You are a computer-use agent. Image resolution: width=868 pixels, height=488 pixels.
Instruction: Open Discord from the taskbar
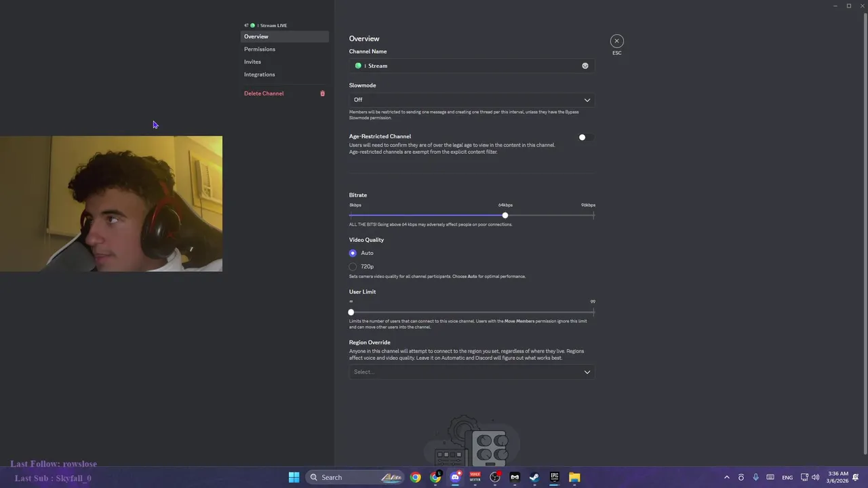tap(455, 477)
